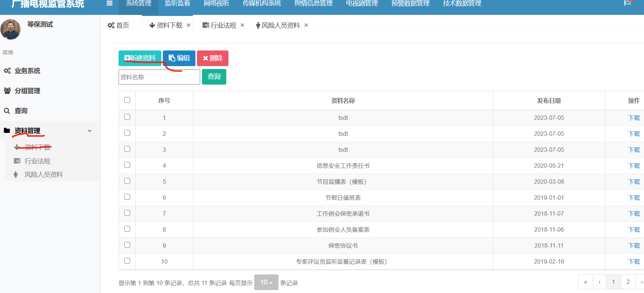Image resolution: width=644 pixels, height=293 pixels.
Task: Collapse the 资料管理 menu chevron
Action: tap(90, 131)
